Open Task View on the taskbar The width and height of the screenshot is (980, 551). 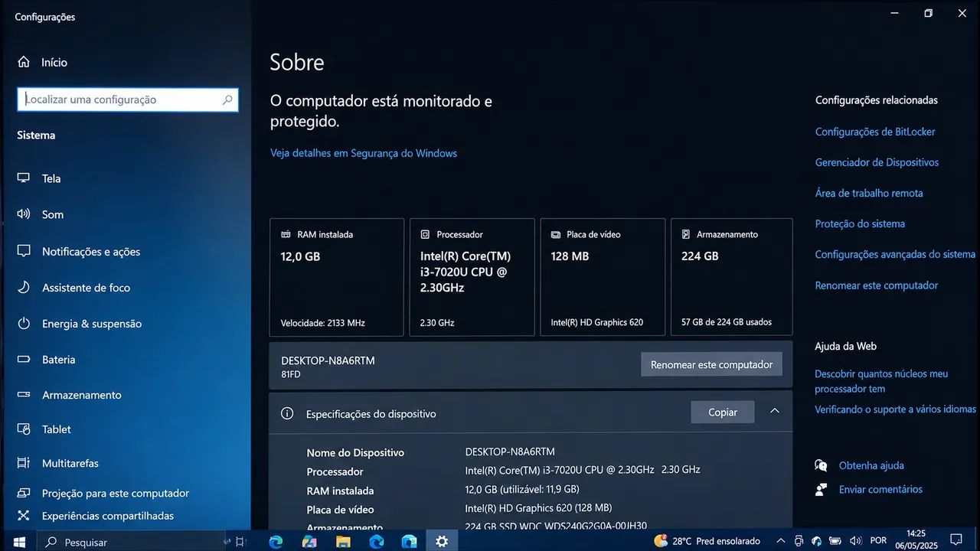click(240, 541)
